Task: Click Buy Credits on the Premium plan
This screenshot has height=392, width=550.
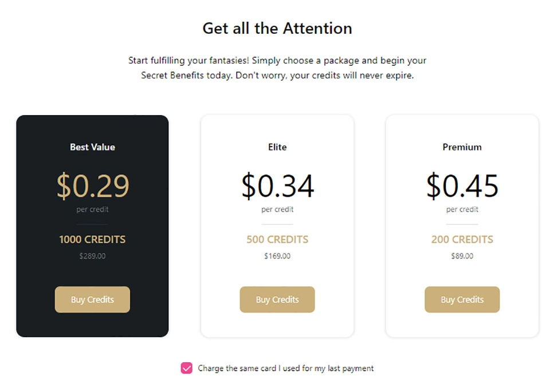Action: (x=462, y=299)
